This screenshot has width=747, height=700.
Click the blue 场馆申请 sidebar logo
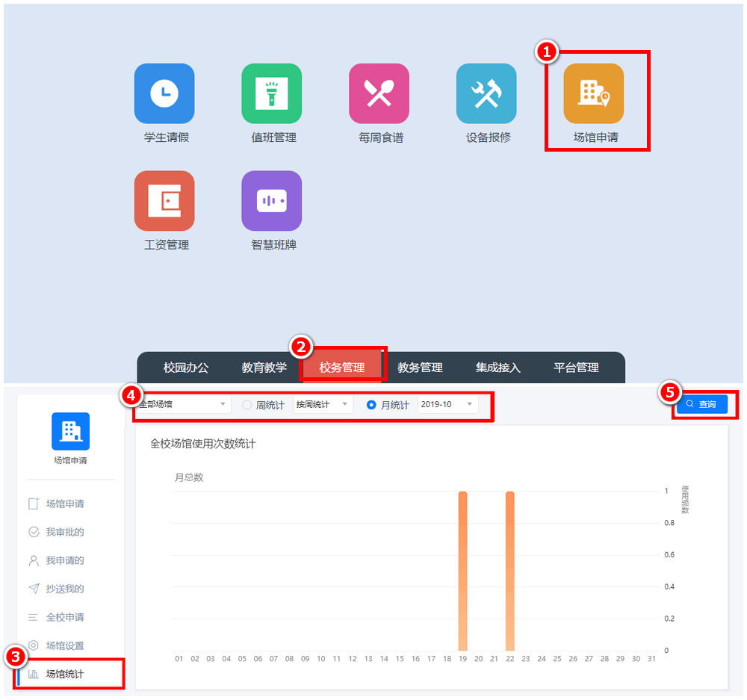70,431
